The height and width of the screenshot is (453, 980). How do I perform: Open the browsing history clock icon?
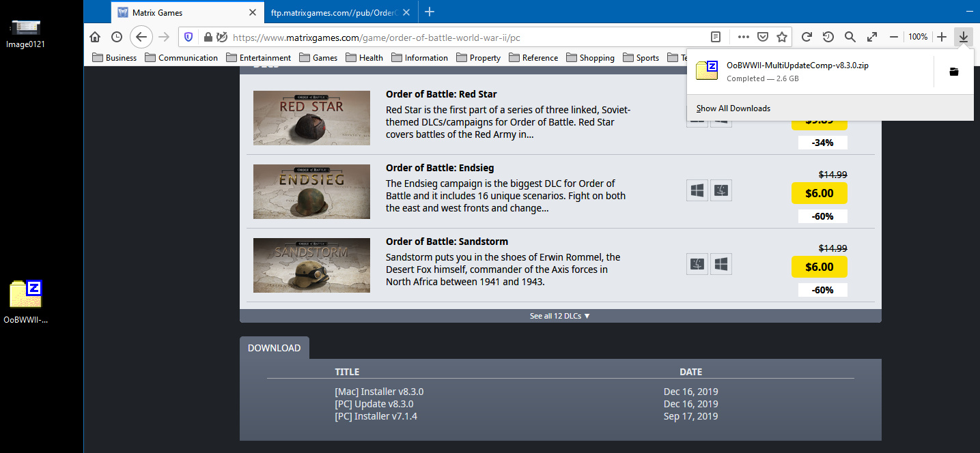(117, 37)
